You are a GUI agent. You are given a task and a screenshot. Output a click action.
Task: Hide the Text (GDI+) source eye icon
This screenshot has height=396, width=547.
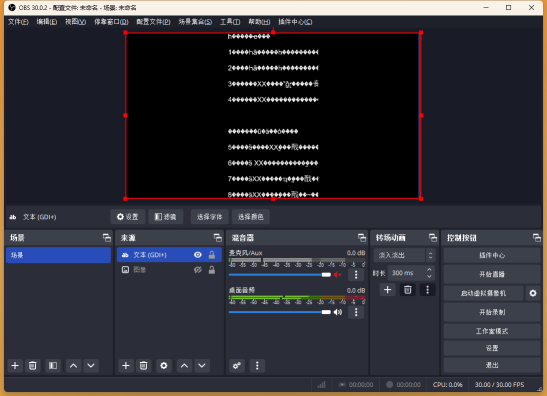198,255
